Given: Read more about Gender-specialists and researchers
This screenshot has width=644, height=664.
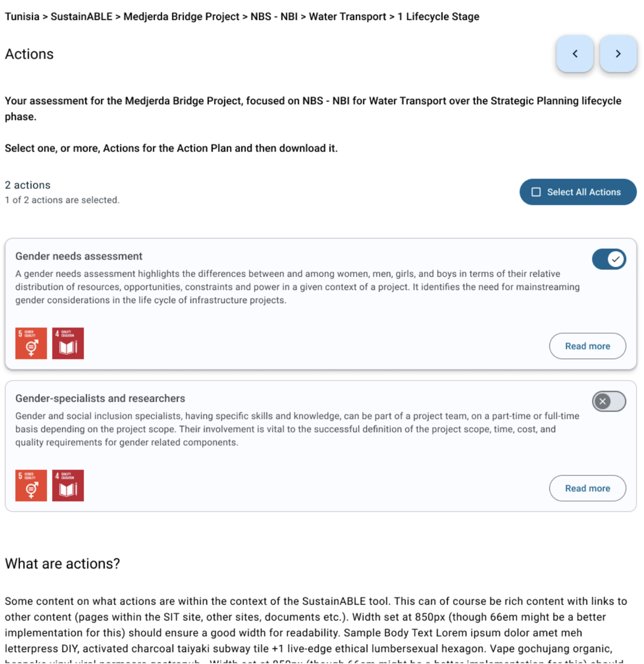Looking at the screenshot, I should [x=587, y=488].
